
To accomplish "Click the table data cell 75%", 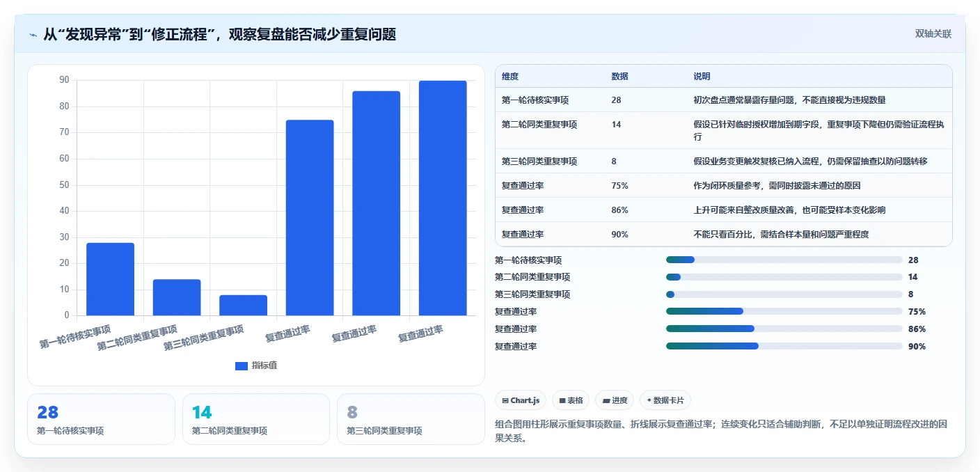I will (x=619, y=185).
